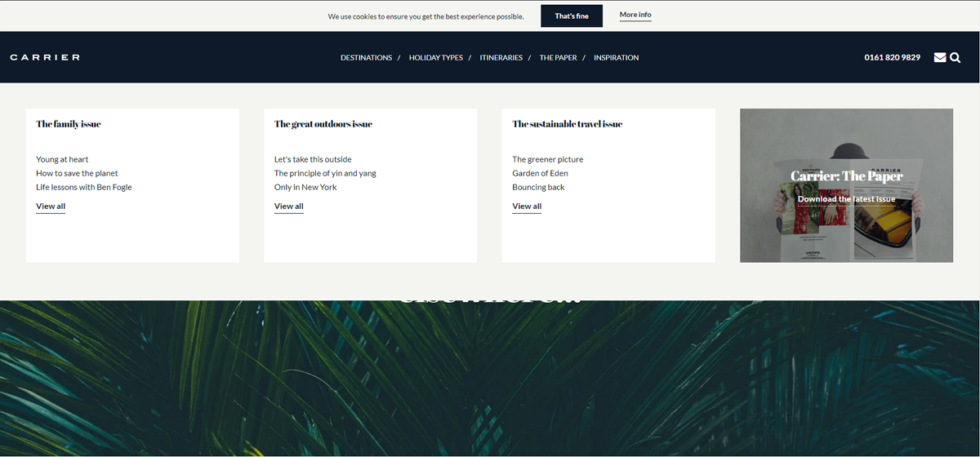Image resolution: width=980 pixels, height=457 pixels.
Task: Go home via the CARRIER logo
Action: [45, 57]
